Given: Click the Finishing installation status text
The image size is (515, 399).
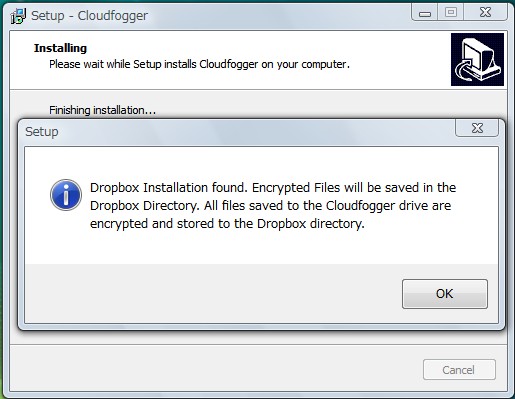Looking at the screenshot, I should 102,110.
